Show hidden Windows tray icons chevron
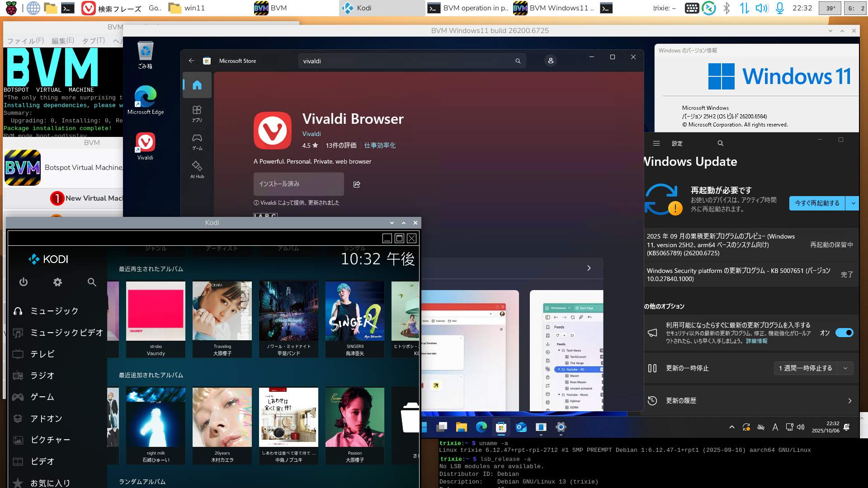This screenshot has height=488, width=868. pyautogui.click(x=731, y=427)
